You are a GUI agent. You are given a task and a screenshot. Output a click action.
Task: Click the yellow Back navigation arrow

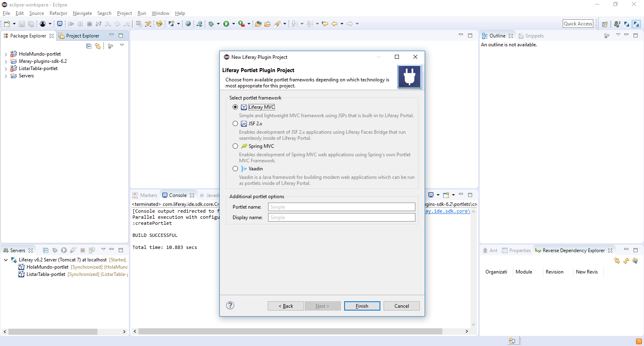click(334, 24)
